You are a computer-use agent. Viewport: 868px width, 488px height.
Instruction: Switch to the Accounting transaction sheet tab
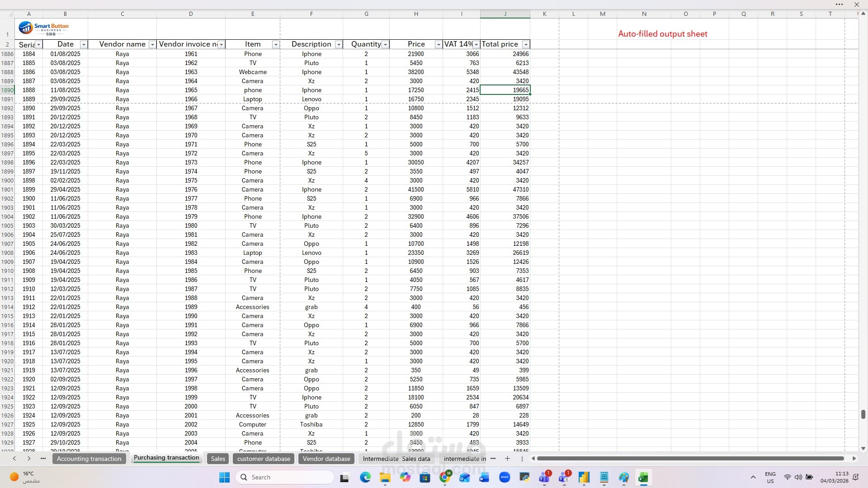click(89, 459)
